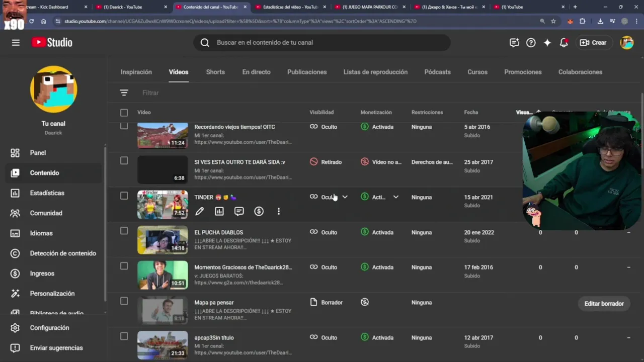The width and height of the screenshot is (644, 362).
Task: Open three-dot options for TINDER video
Action: (x=279, y=212)
